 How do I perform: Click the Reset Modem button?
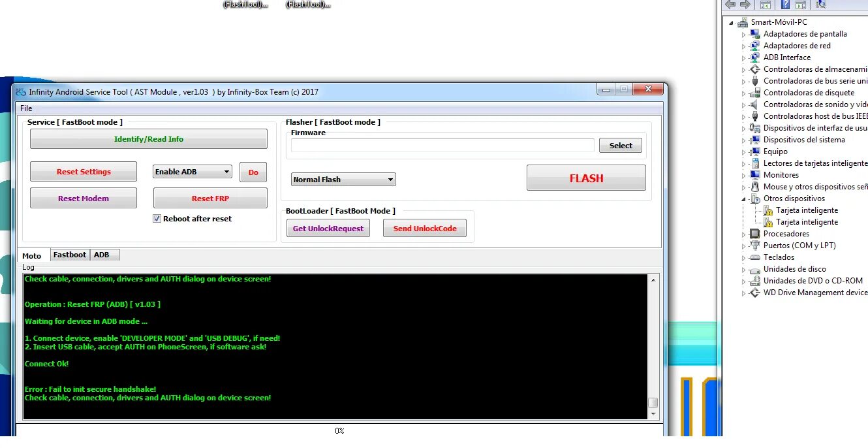coord(84,199)
